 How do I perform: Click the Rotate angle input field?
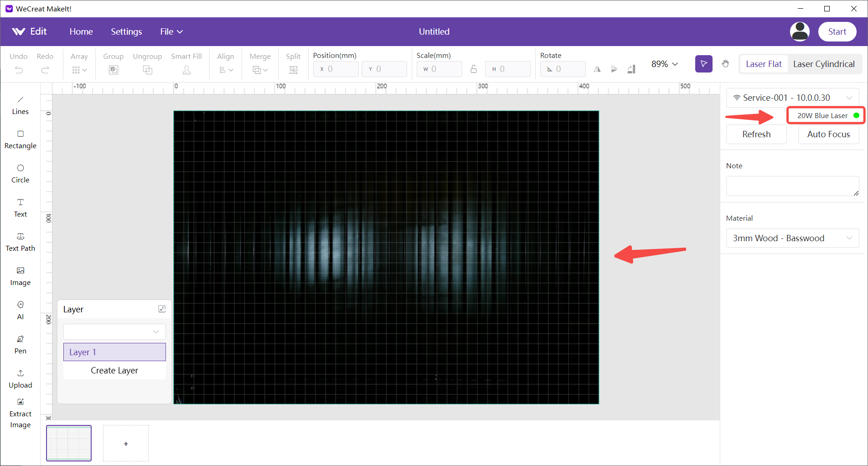pyautogui.click(x=563, y=69)
